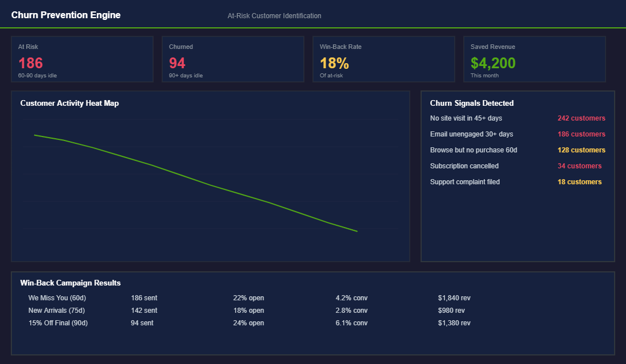Click the Win-Back Rate card
The height and width of the screenshot is (364, 626).
(384, 59)
